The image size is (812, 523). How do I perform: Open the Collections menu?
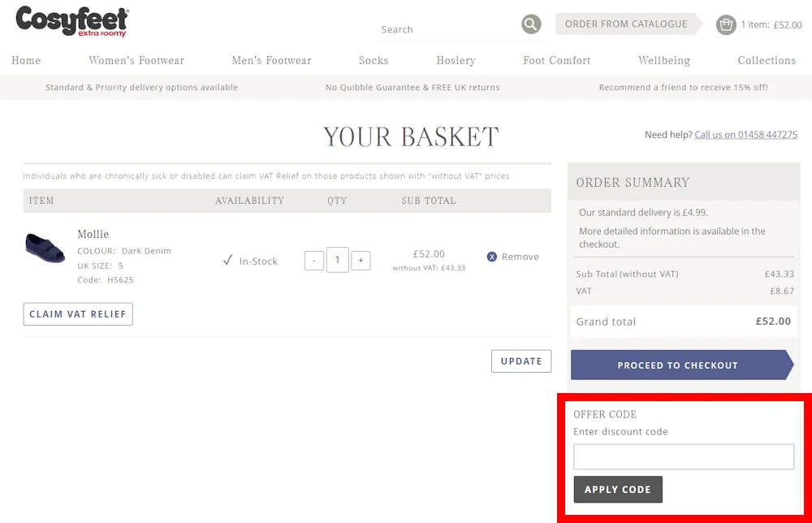tap(767, 61)
